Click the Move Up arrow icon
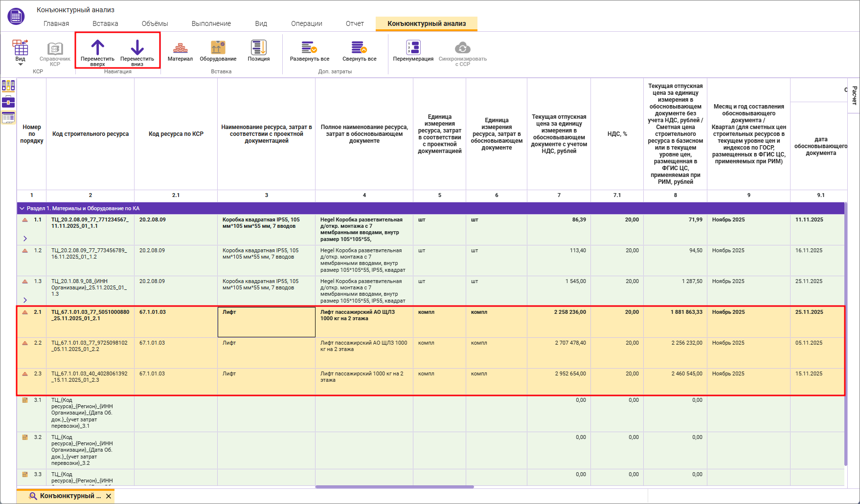Image resolution: width=860 pixels, height=504 pixels. (97, 48)
